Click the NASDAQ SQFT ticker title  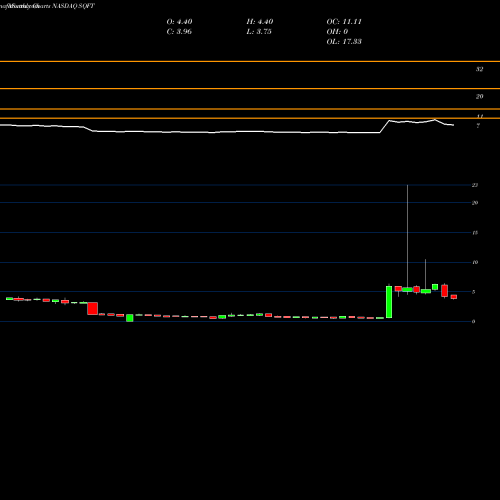coord(73,6)
